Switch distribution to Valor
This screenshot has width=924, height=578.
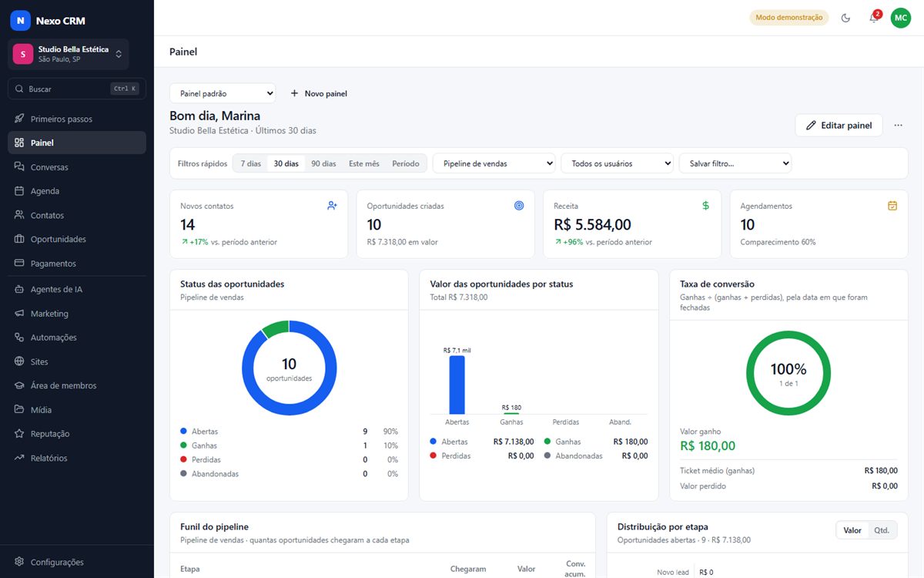click(852, 530)
